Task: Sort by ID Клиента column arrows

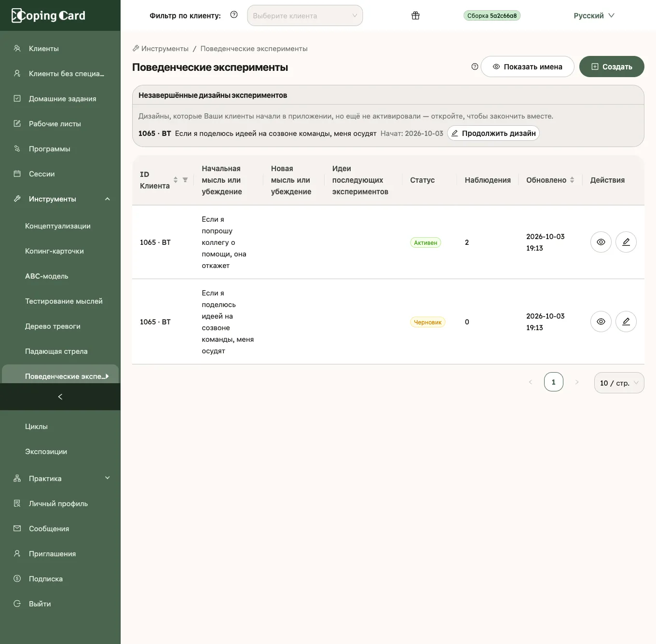Action: click(176, 180)
